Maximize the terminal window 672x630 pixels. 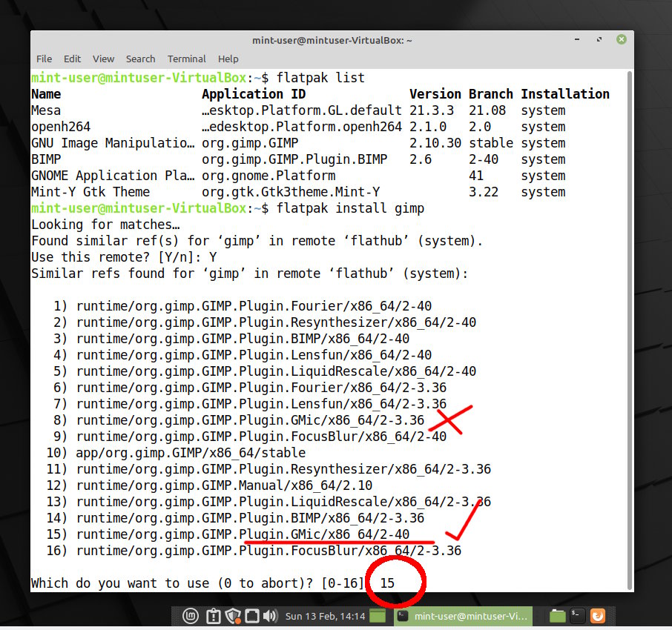(x=599, y=39)
